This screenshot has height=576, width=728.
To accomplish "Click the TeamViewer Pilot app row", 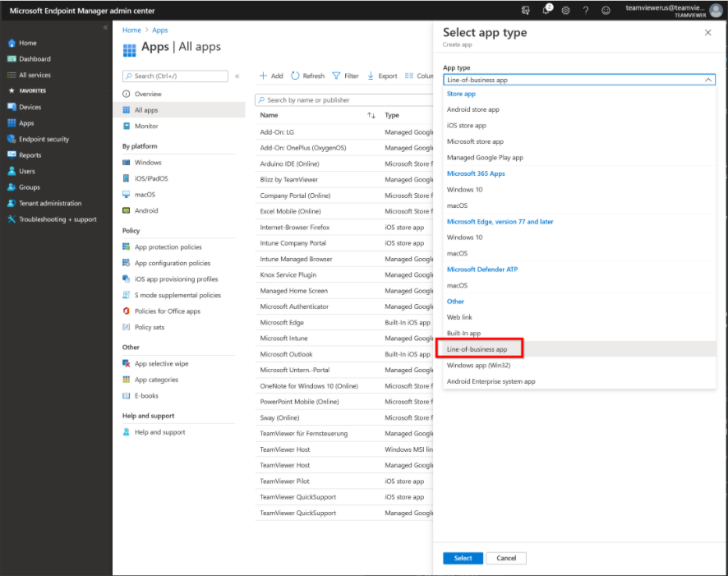I will pos(344,481).
